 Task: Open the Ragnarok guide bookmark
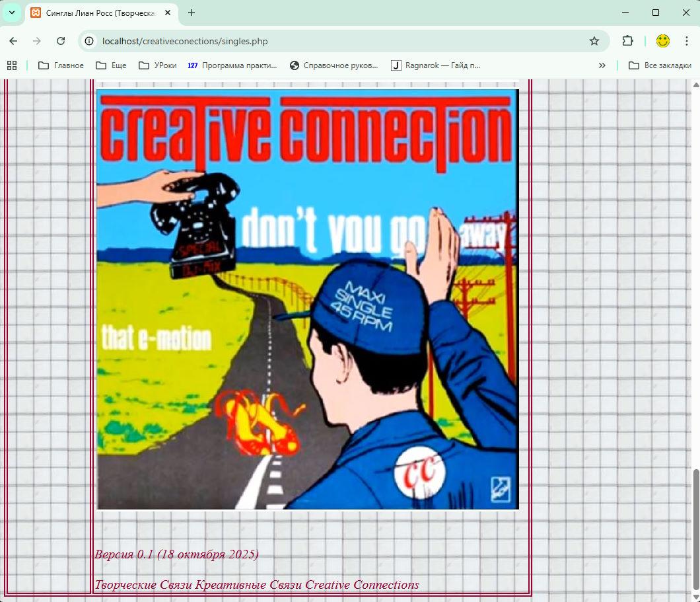(x=436, y=65)
